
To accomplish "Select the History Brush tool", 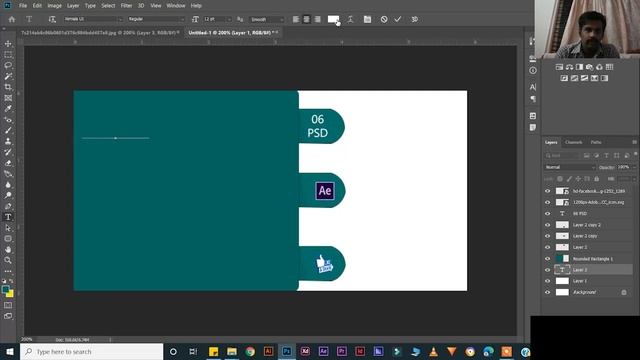I will 8,152.
